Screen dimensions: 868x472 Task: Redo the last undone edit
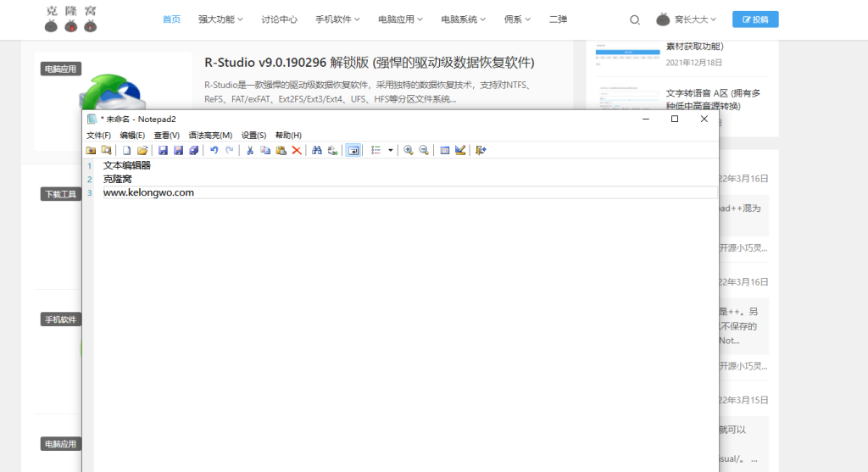229,151
